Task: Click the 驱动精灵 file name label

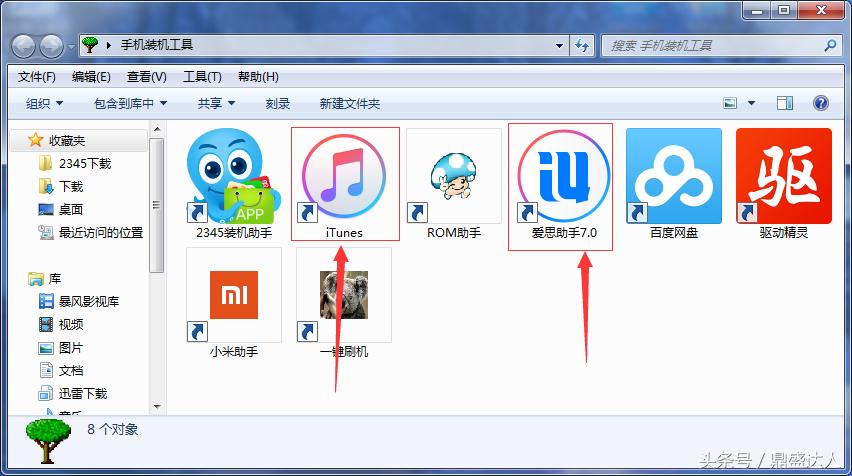Action: (784, 233)
